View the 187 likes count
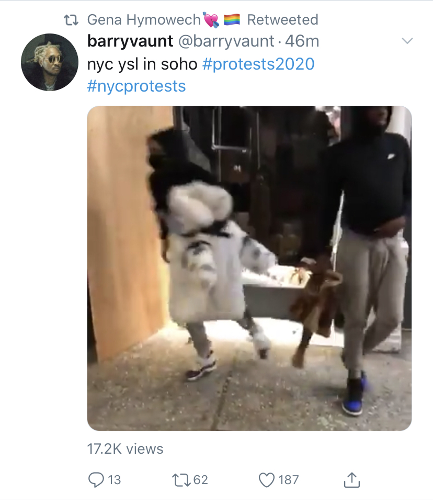Image resolution: width=433 pixels, height=504 pixels. coord(289,480)
